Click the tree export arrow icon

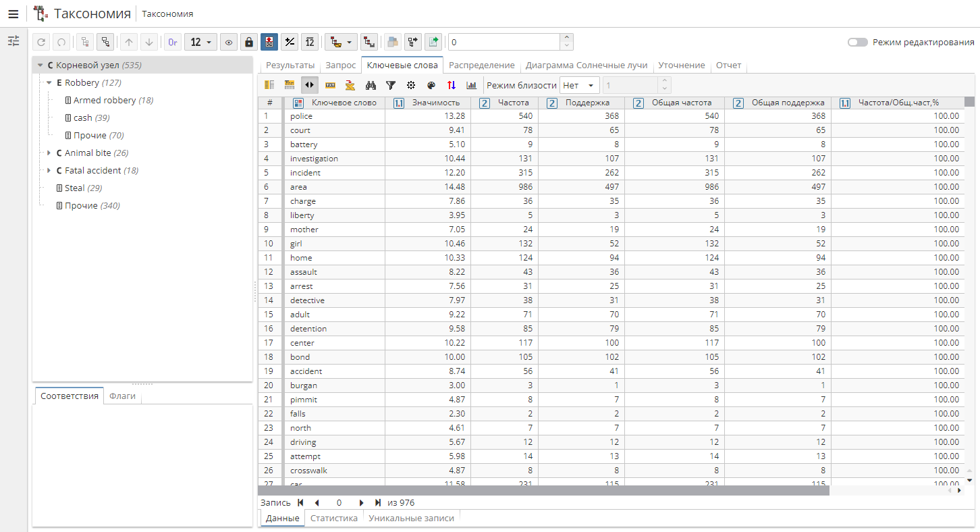point(412,42)
